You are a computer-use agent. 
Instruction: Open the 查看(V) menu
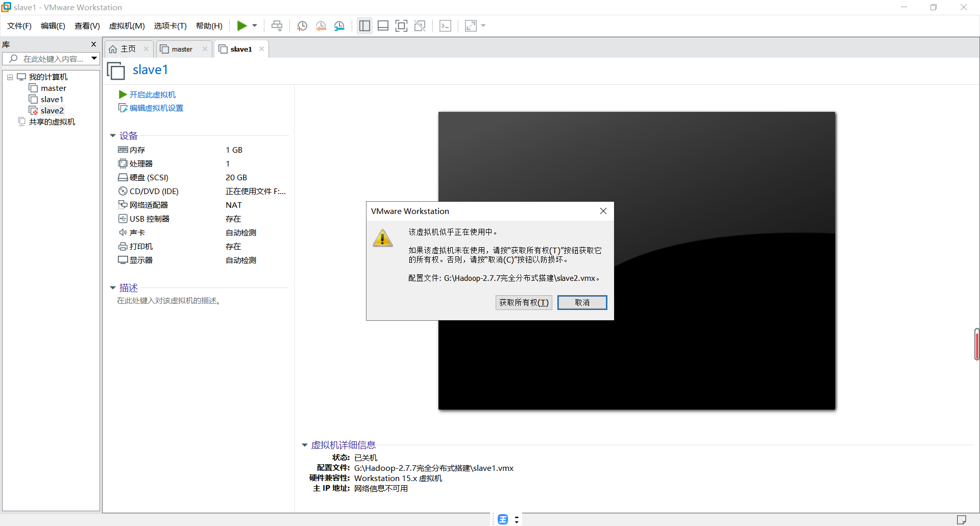click(87, 26)
